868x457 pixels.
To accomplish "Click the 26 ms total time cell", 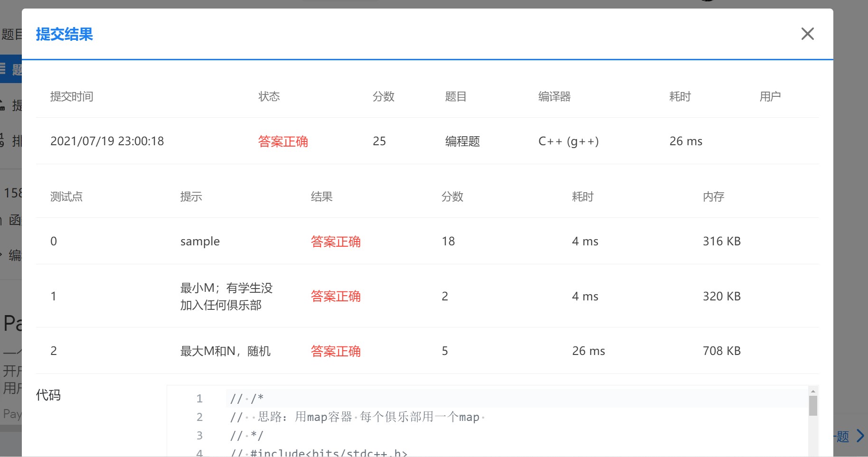I will (x=686, y=141).
